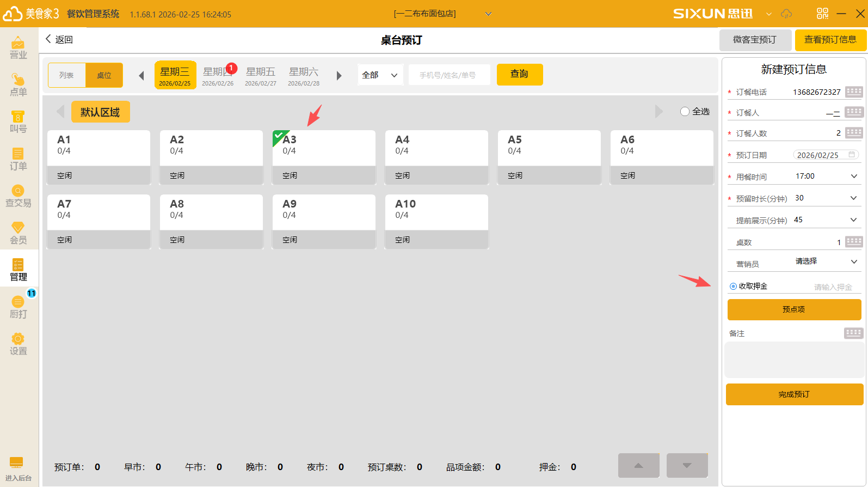
Task: Select the 星期五 2026/02/27 date tab
Action: (261, 76)
